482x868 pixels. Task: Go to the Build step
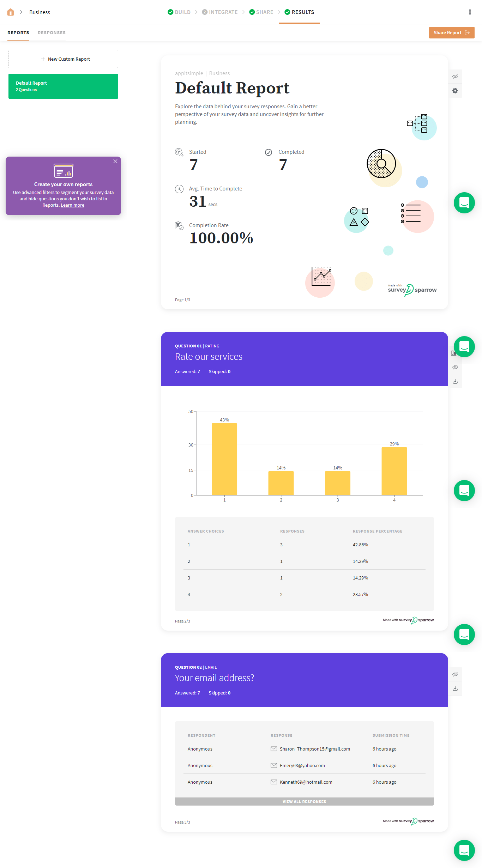click(179, 12)
